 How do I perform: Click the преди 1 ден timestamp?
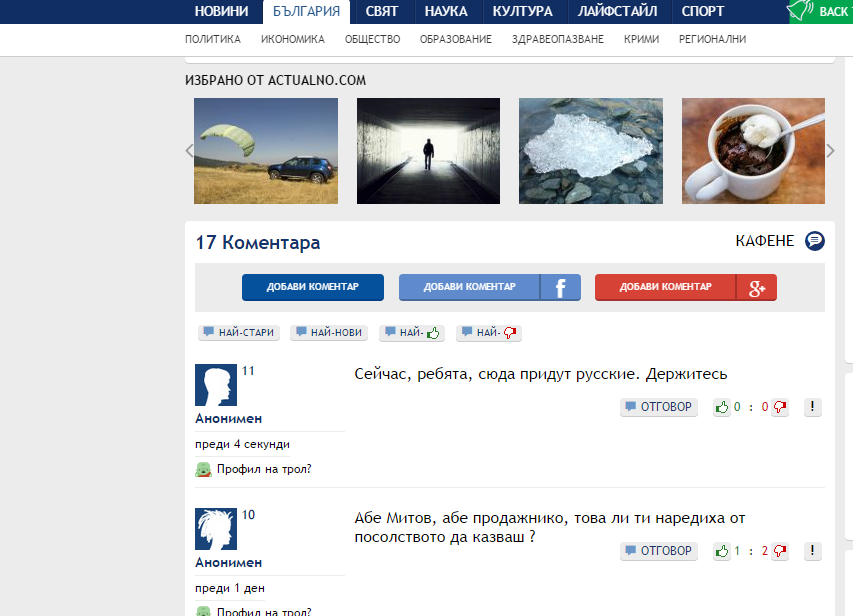tap(230, 588)
